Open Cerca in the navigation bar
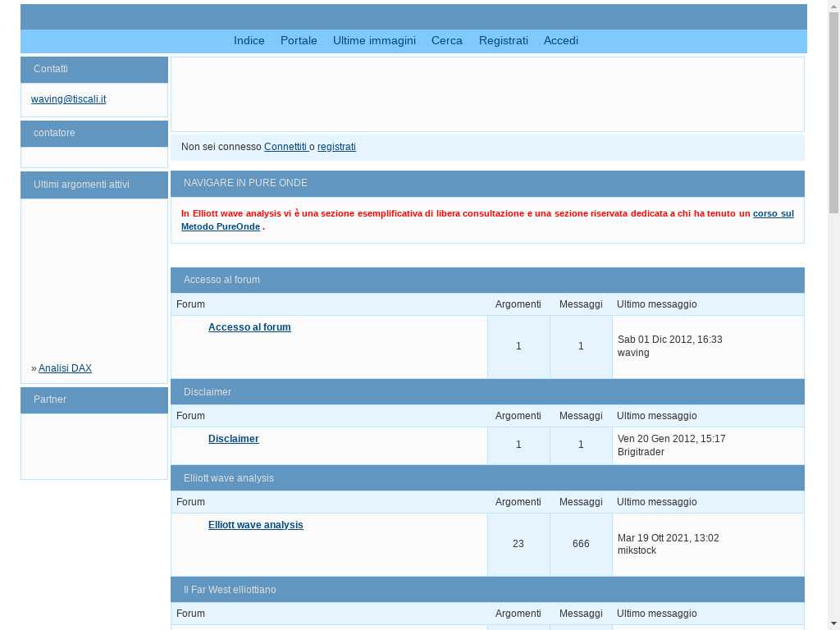This screenshot has width=840, height=630. (x=447, y=40)
